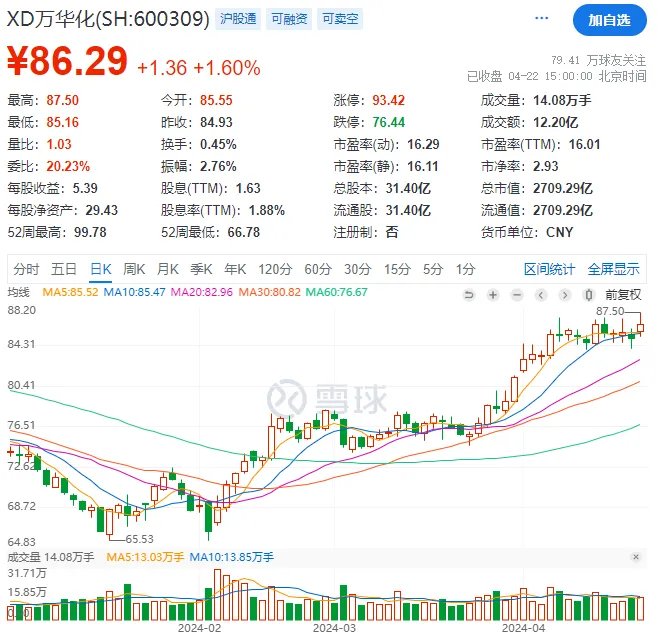Click the MA30:80.82 indicator label
The width and height of the screenshot is (659, 638).
click(x=270, y=292)
